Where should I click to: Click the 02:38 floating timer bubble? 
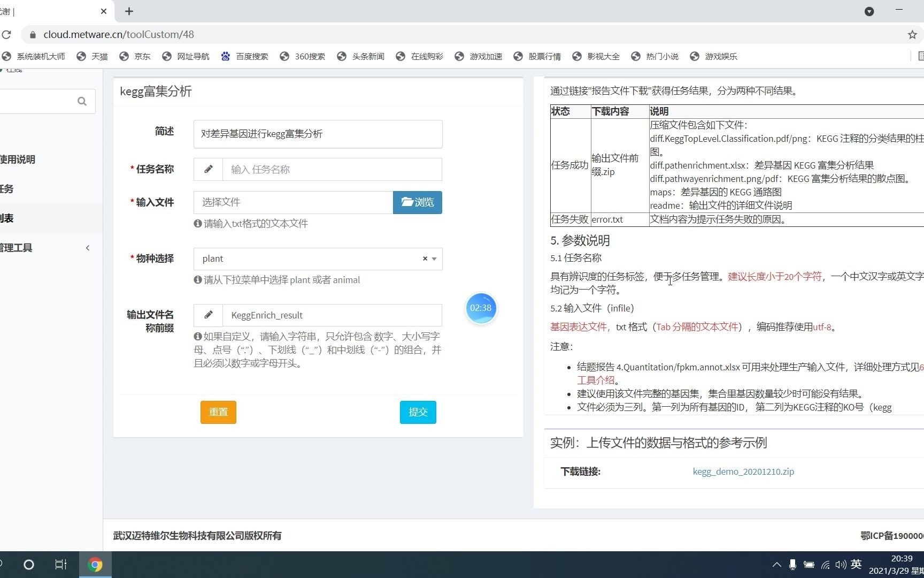(481, 308)
